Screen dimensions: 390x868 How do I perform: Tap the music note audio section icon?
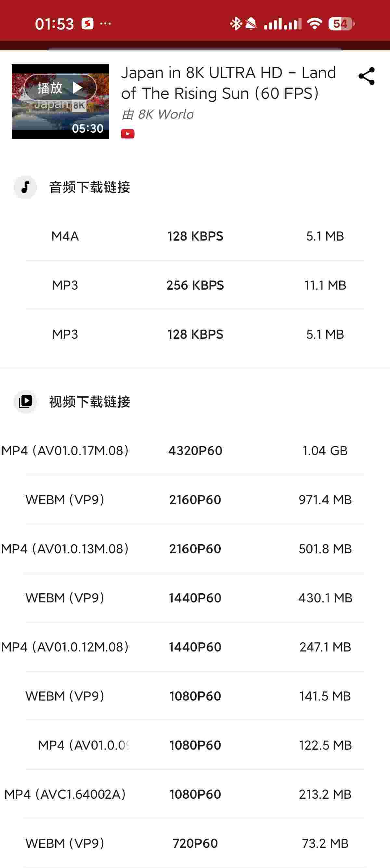pos(25,187)
